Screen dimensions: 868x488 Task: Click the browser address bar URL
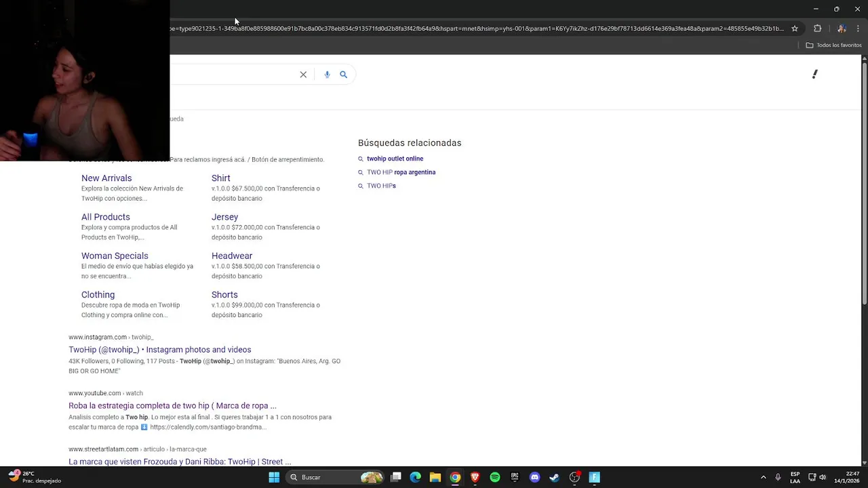[477, 28]
